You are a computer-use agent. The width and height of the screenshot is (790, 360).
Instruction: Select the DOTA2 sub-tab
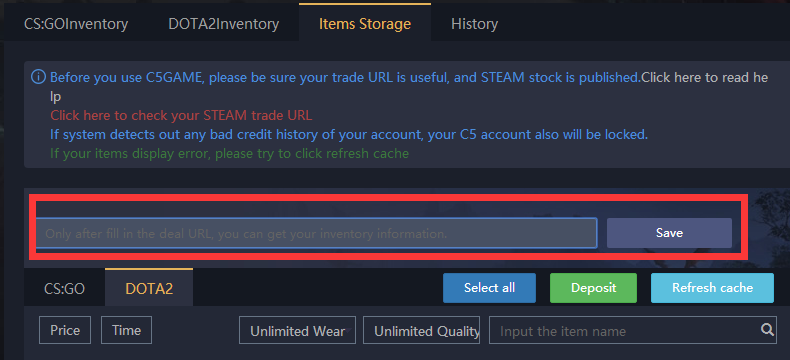point(149,287)
